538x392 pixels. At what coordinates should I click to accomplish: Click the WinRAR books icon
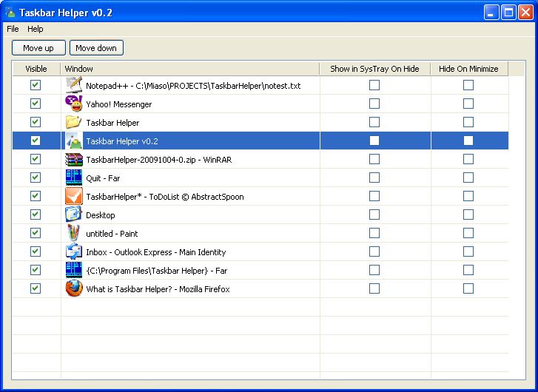[74, 159]
